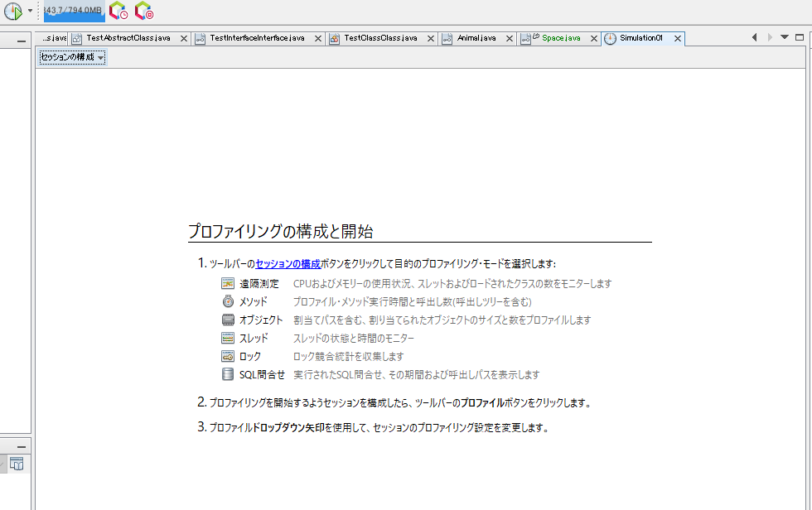
Task: Click the TestAbstractClass.java file icon
Action: pos(76,39)
